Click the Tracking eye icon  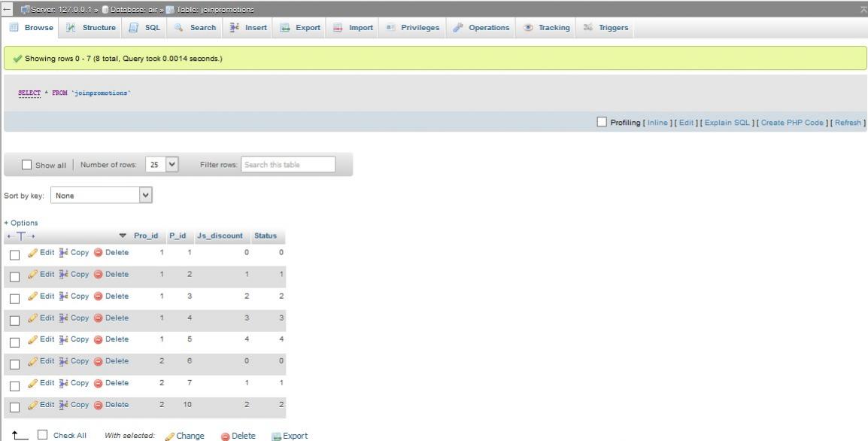[528, 27]
